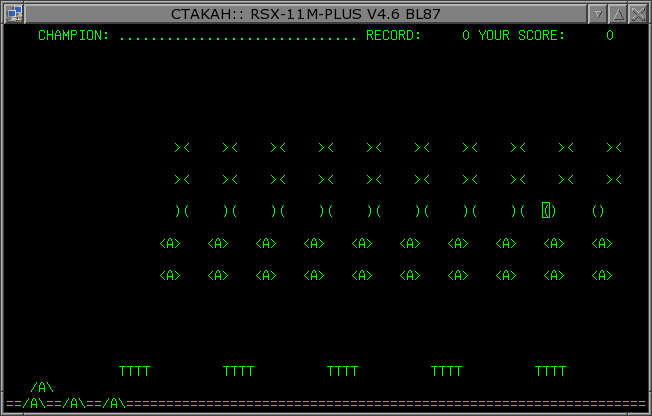Click the title bar text CTAKAH:: RSX-11M-PLUS
The height and width of the screenshot is (416, 652).
(265, 14)
